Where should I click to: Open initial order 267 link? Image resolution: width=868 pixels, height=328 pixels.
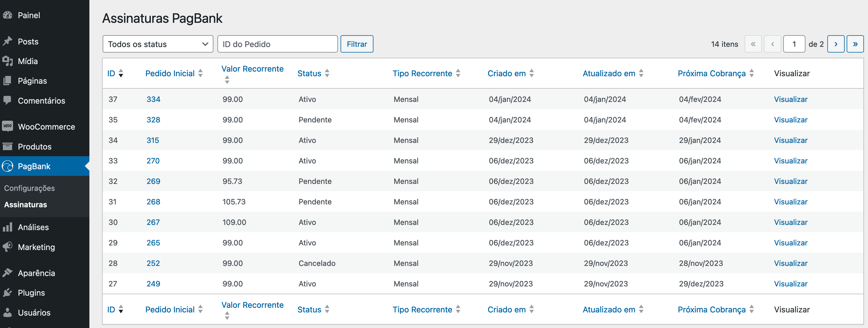(x=153, y=222)
